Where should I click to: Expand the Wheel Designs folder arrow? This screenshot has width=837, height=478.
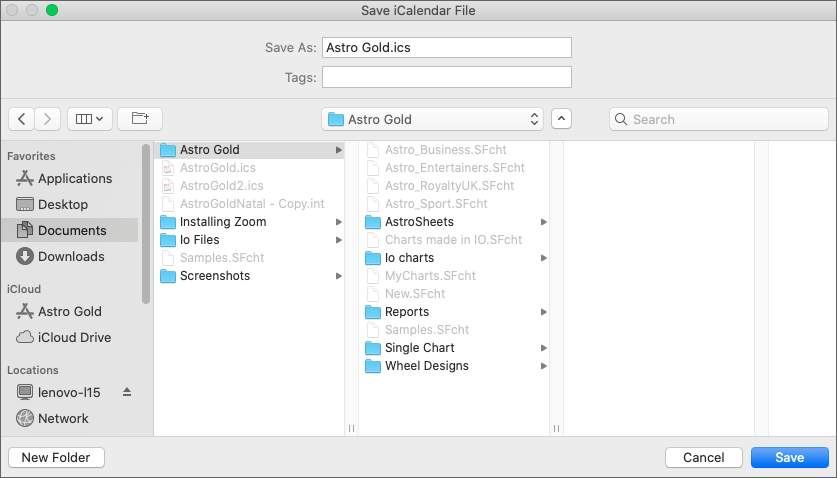tap(543, 366)
